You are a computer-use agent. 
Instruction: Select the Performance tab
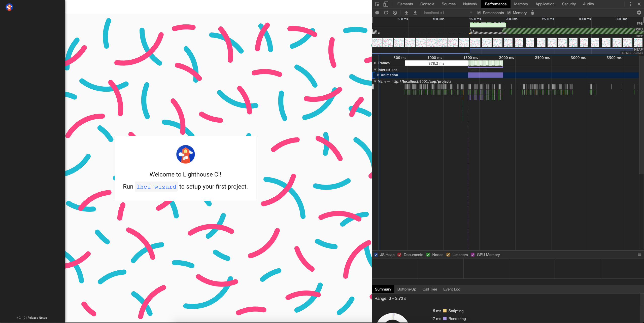[495, 4]
